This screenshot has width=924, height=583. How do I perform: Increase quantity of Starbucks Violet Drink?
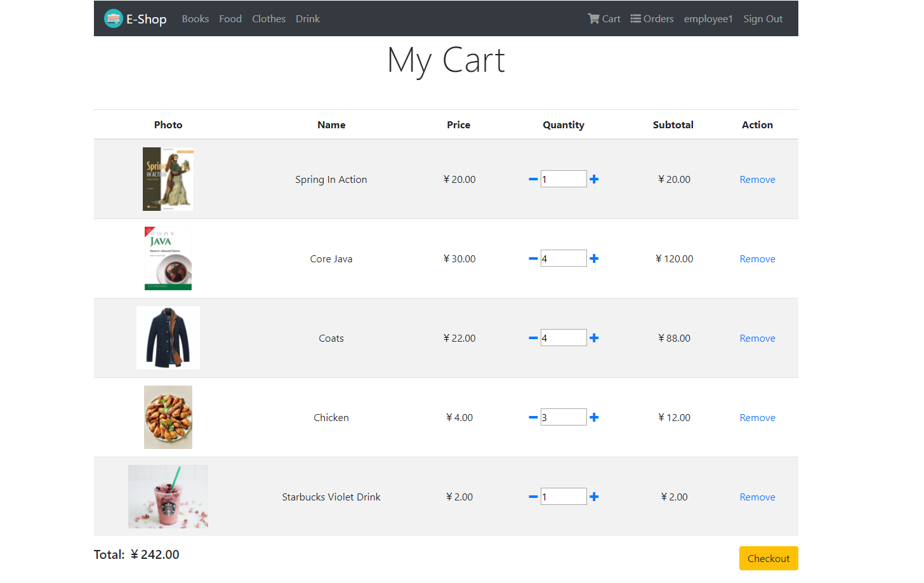(x=594, y=497)
